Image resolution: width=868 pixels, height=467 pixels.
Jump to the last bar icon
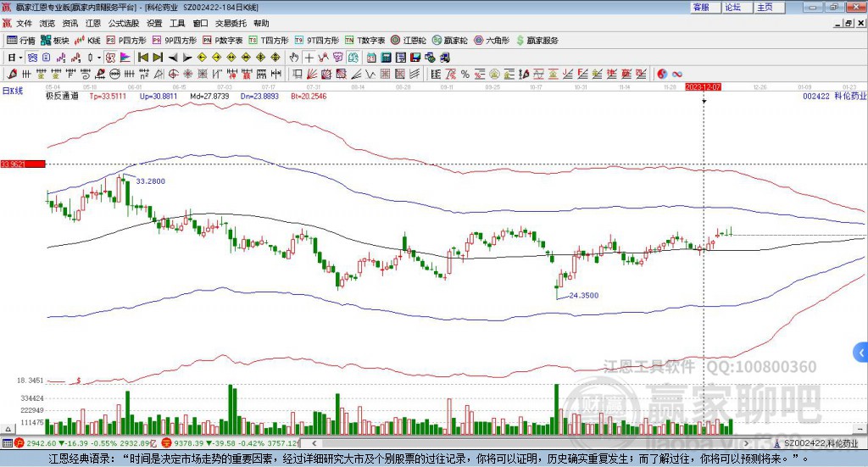coord(158,58)
